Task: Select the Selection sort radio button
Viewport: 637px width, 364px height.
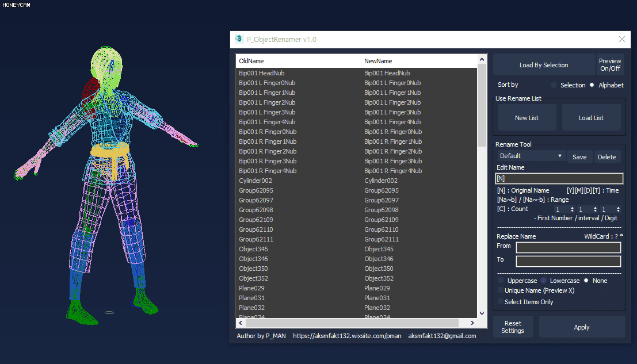Action: pyautogui.click(x=554, y=85)
